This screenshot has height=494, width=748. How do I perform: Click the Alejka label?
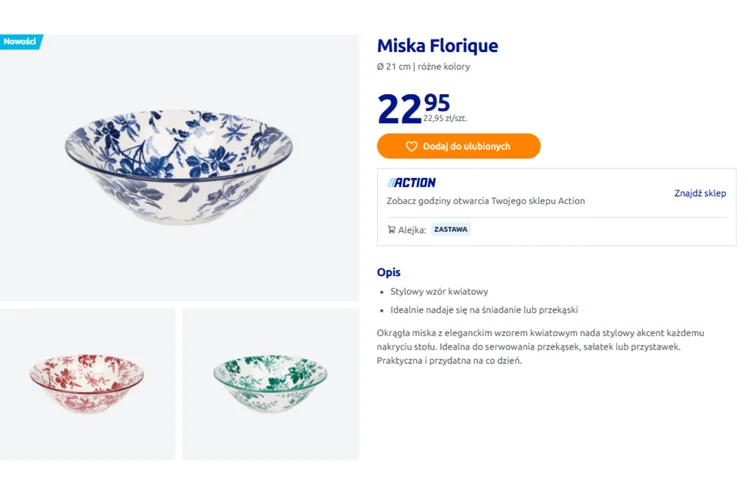tap(412, 230)
